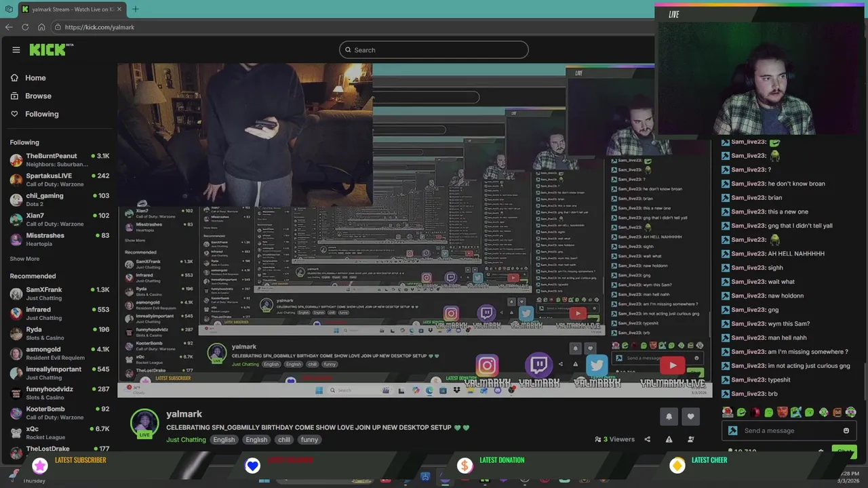Reload the page with refresh icon

[x=25, y=27]
